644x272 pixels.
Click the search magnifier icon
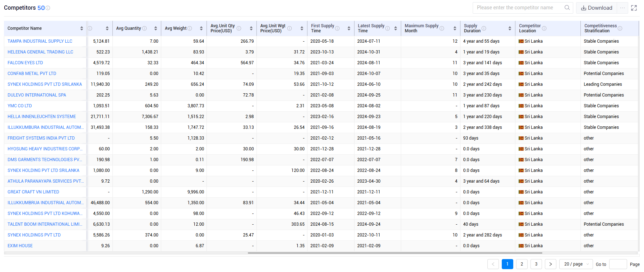[x=567, y=8]
